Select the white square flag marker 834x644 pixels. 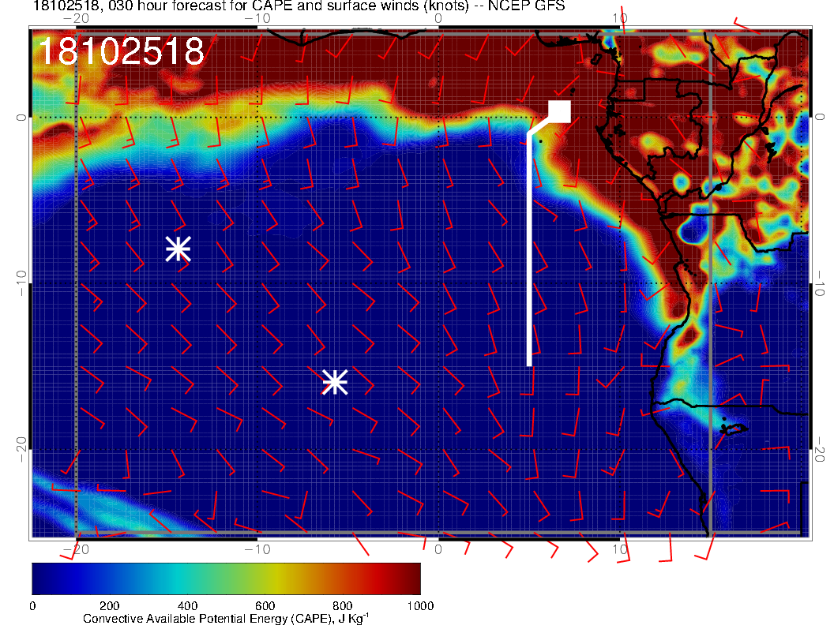click(x=560, y=111)
